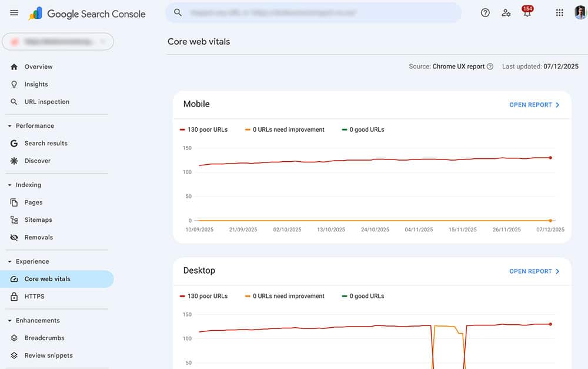588x369 pixels.
Task: Select Search results via its G icon
Action: point(13,143)
